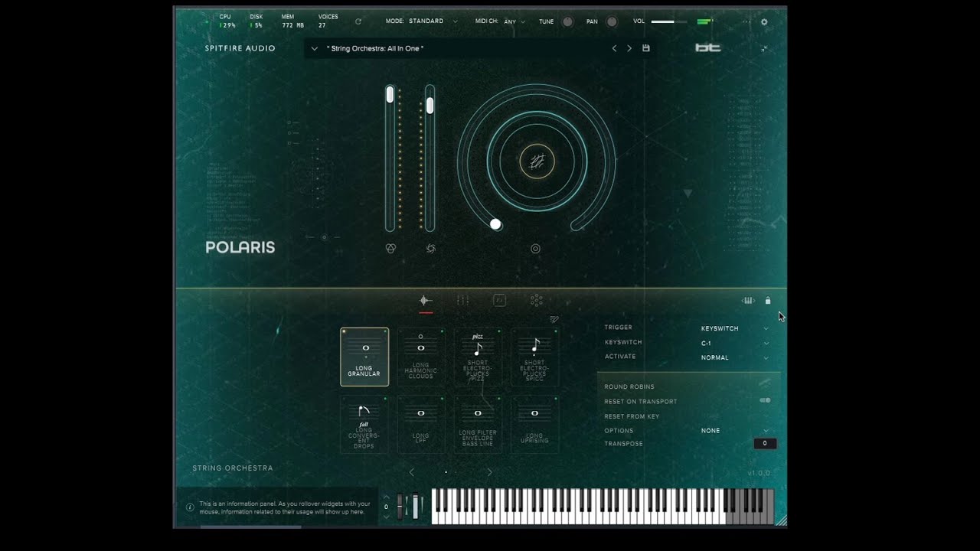Adjust the VOL slider
Image resolution: width=980 pixels, height=551 pixels.
tap(670, 21)
